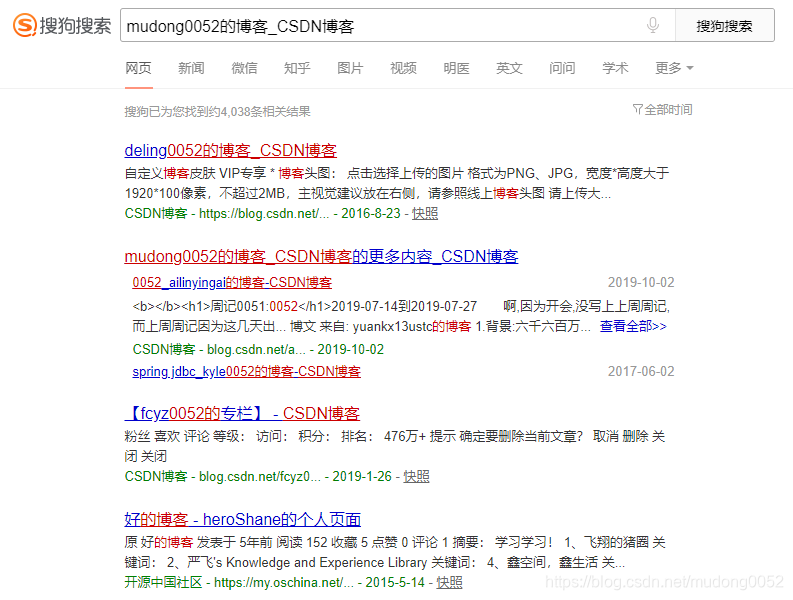Open the 图片 tab

point(350,68)
